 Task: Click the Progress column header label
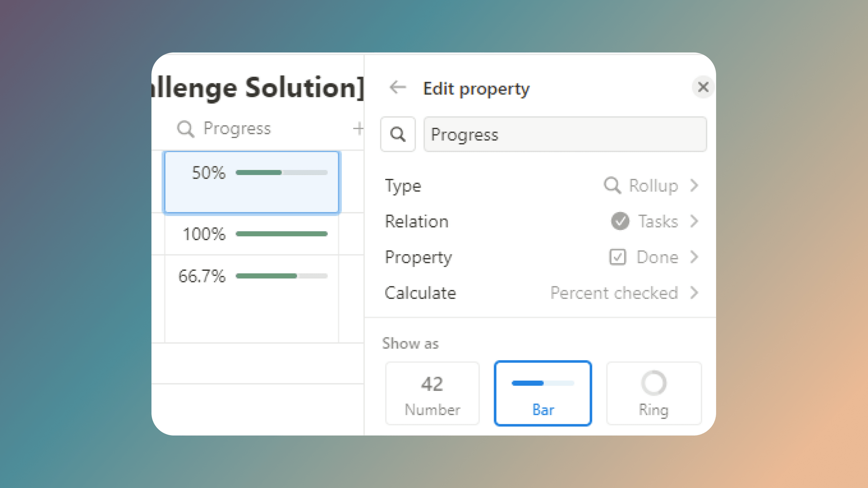[x=237, y=128]
